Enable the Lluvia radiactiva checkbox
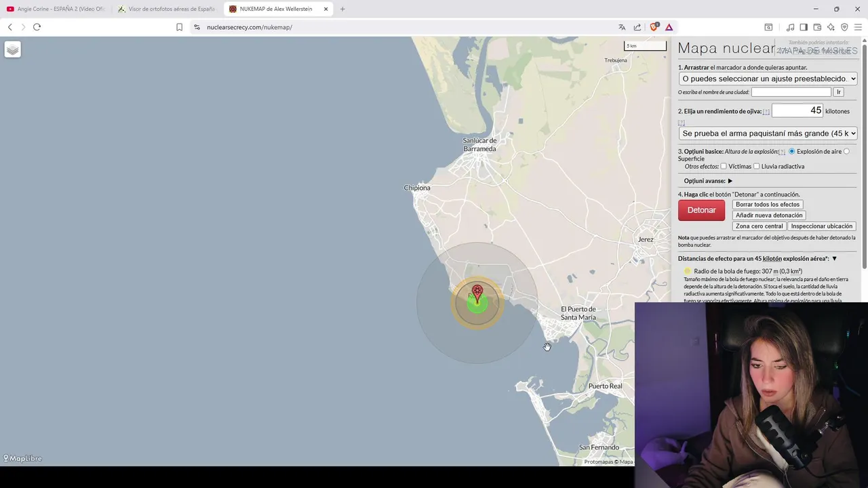868x488 pixels. (756, 166)
